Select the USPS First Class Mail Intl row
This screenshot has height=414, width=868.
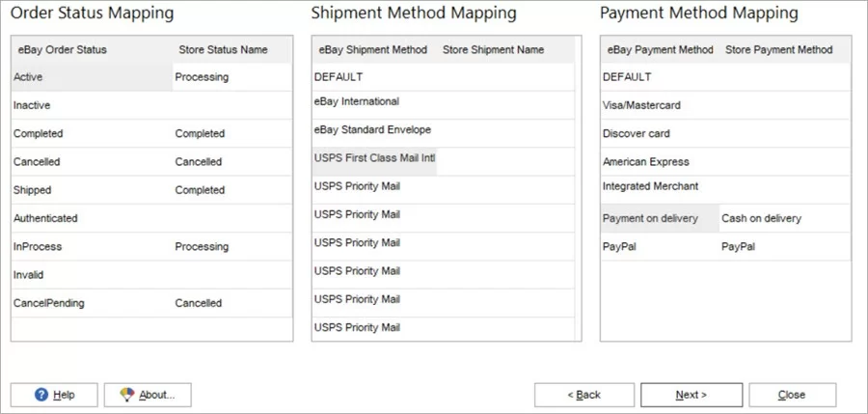(x=374, y=157)
